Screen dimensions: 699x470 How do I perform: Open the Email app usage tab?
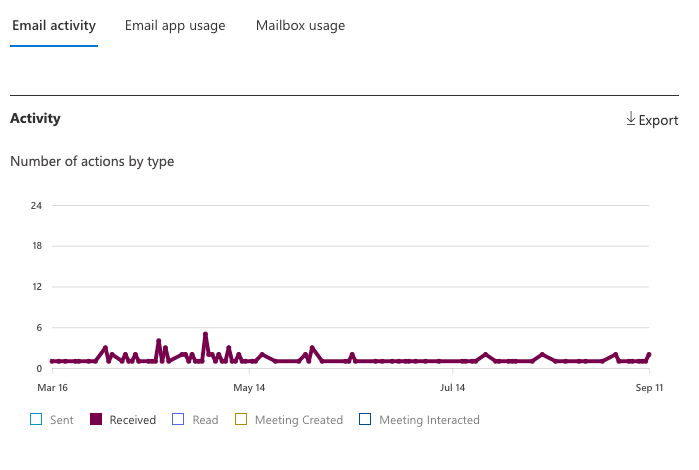[175, 26]
